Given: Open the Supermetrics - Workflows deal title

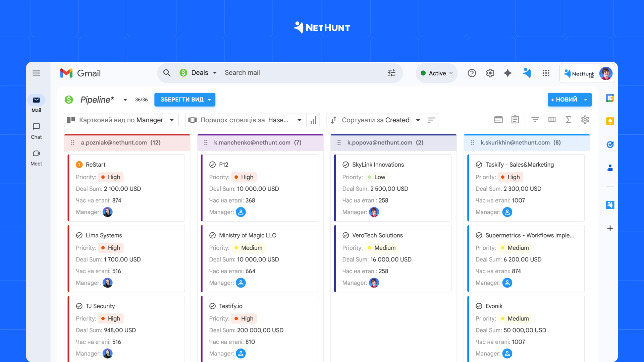Looking at the screenshot, I should (x=530, y=235).
